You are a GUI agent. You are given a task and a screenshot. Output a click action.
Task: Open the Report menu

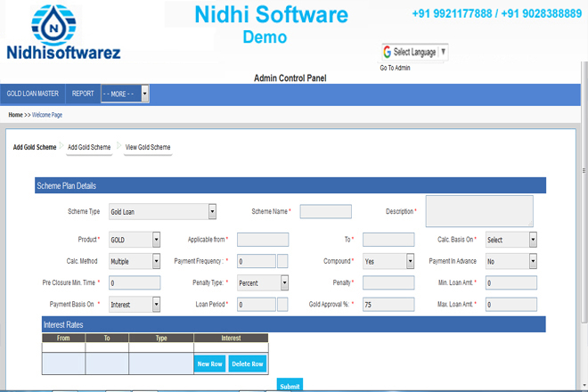point(83,94)
